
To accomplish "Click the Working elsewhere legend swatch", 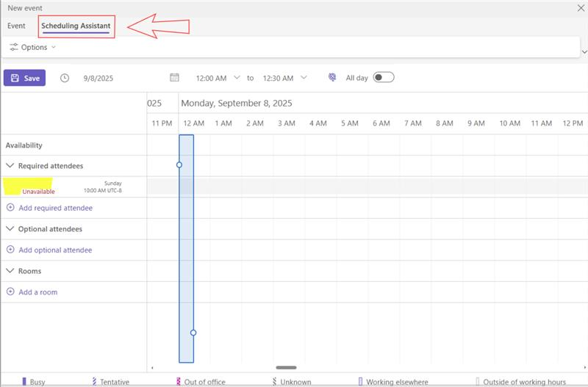I will point(360,381).
